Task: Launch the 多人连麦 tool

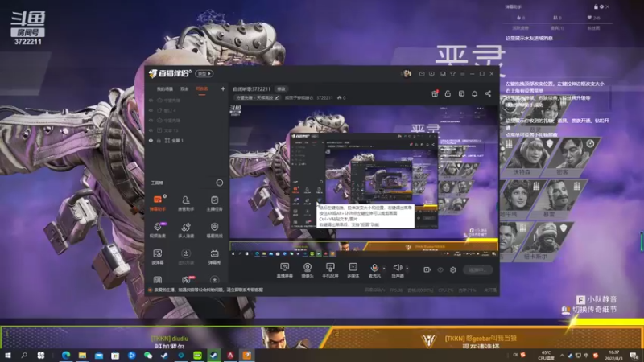Action: pyautogui.click(x=186, y=230)
